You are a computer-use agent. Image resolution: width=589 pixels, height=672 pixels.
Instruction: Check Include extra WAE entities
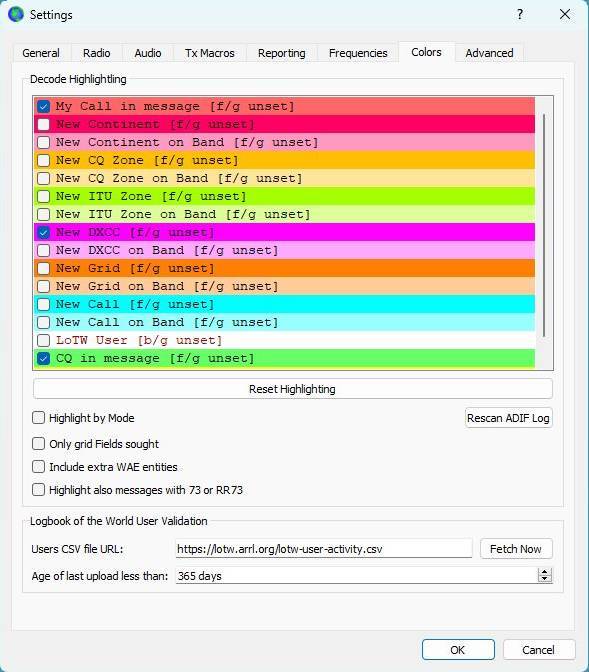pos(39,467)
